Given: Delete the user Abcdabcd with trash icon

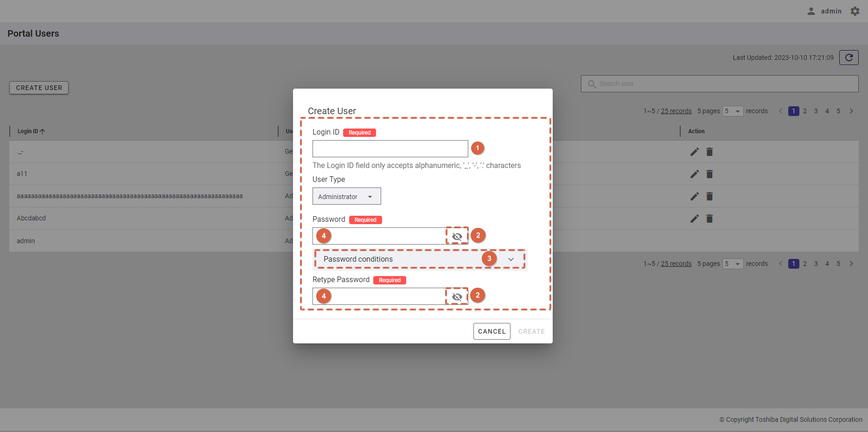Looking at the screenshot, I should [x=709, y=219].
